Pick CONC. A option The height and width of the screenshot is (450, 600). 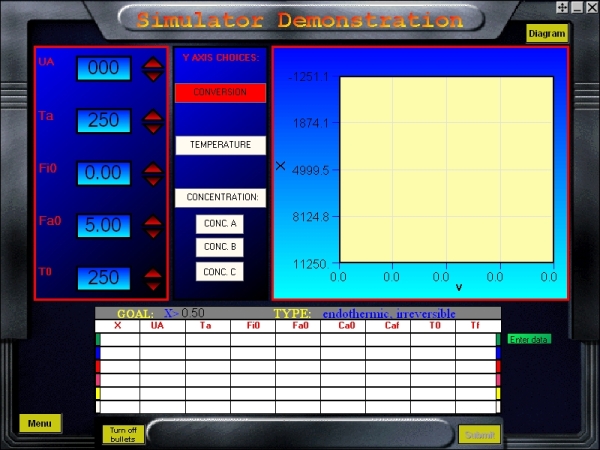tap(220, 223)
